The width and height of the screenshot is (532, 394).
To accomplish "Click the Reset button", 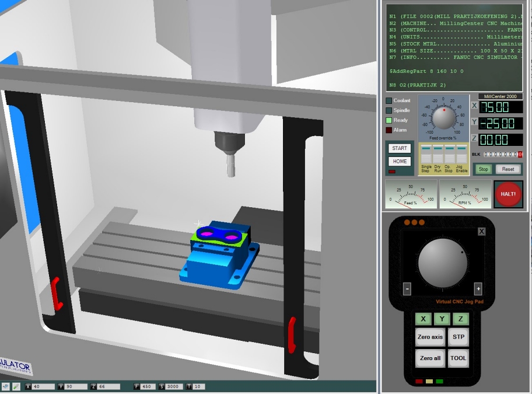I will pyautogui.click(x=508, y=169).
